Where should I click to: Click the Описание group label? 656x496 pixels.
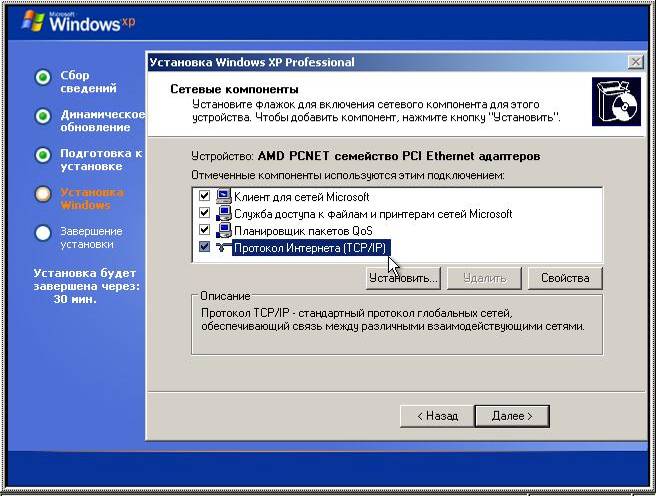click(225, 296)
